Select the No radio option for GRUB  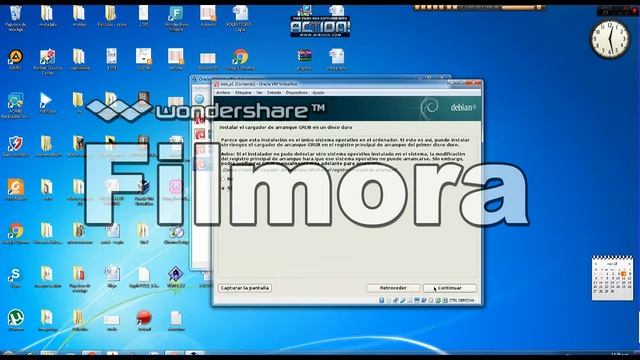(x=223, y=179)
